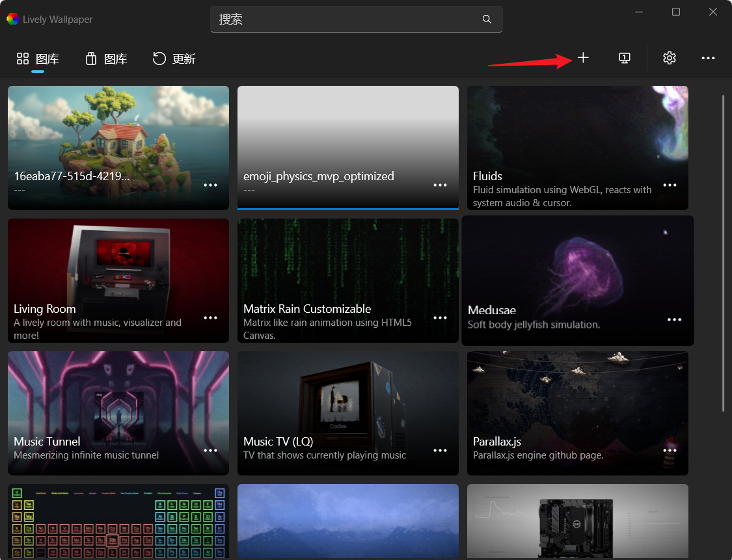
Task: Open options menu for Music Tunnel
Action: 211,450
